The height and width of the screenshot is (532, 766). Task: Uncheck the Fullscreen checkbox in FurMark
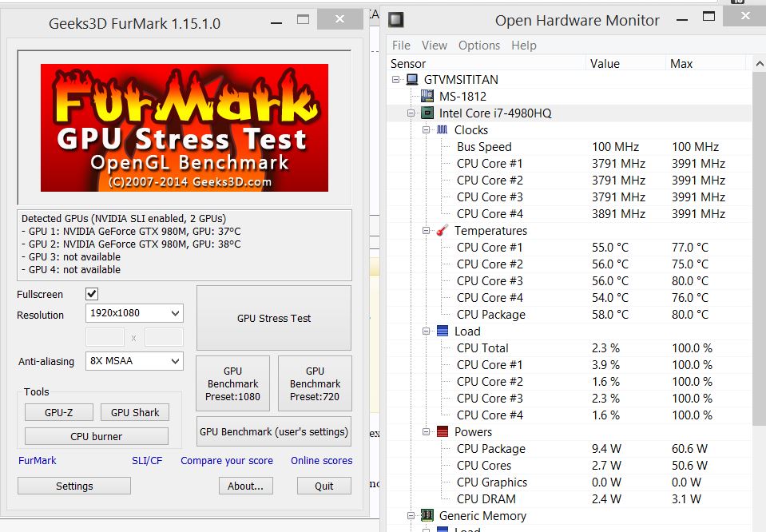point(92,294)
